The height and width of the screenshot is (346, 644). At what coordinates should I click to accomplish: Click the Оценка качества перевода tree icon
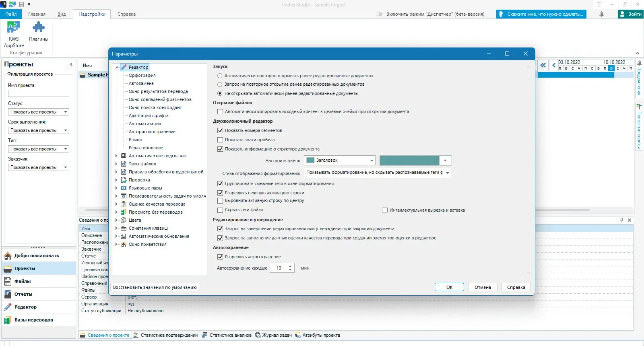[124, 204]
